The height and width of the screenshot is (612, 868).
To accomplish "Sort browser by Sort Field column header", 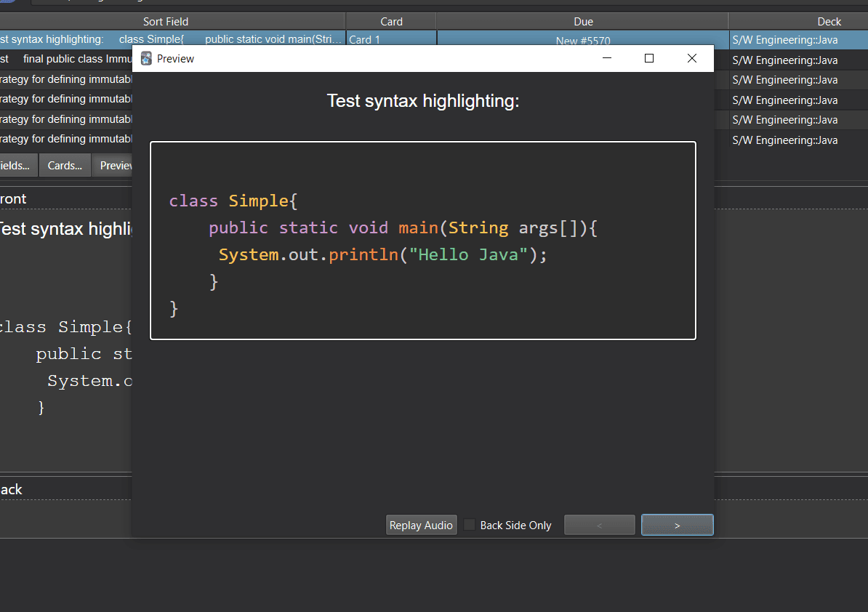I will 166,22.
